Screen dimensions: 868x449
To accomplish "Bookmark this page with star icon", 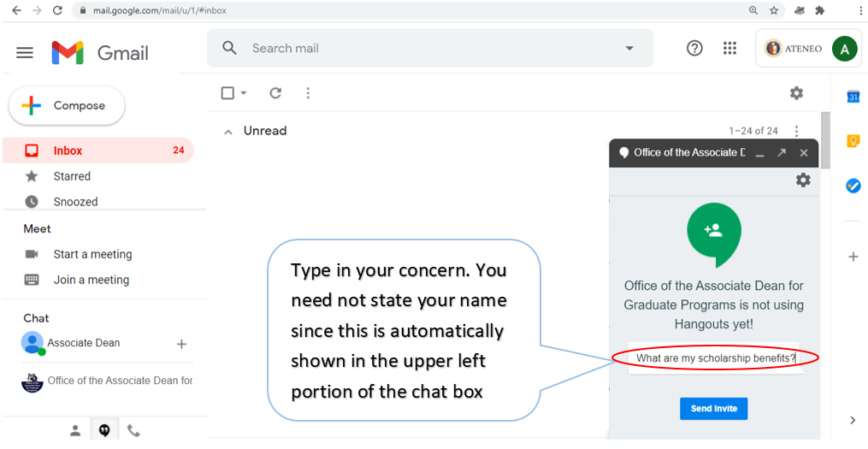I will pos(774,10).
